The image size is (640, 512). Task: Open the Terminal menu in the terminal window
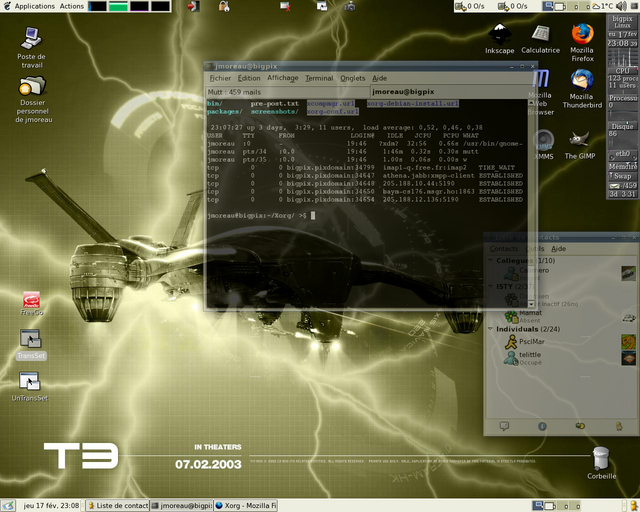tap(319, 78)
